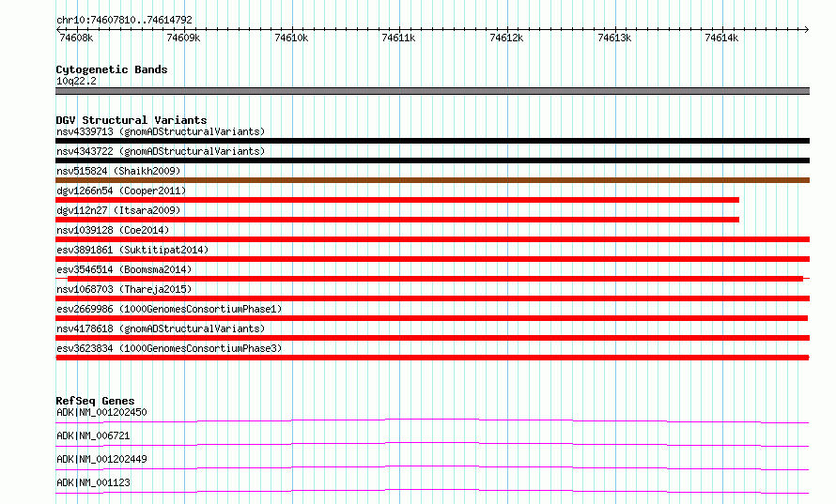Click the nsv1068703 (Thareja2015) label
This screenshot has height=504, width=836.
(x=124, y=289)
